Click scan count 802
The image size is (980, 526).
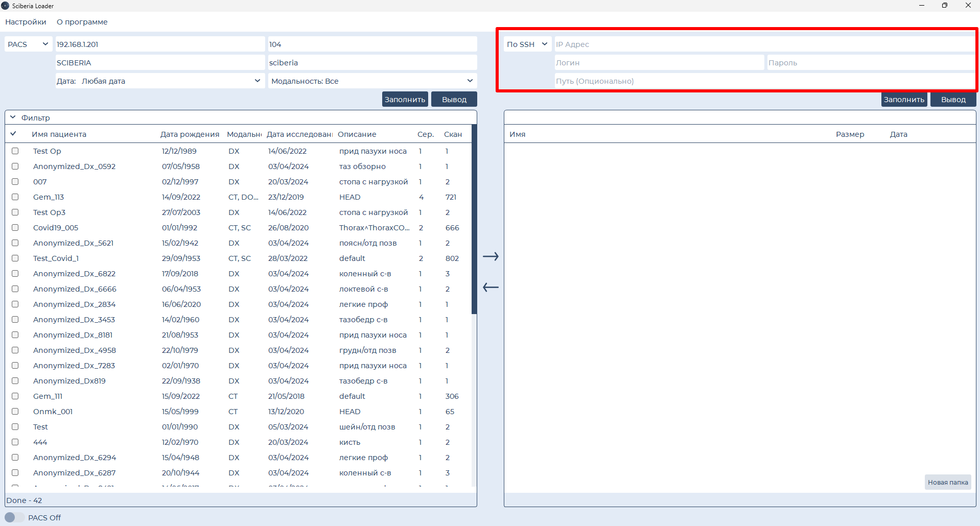pos(452,258)
